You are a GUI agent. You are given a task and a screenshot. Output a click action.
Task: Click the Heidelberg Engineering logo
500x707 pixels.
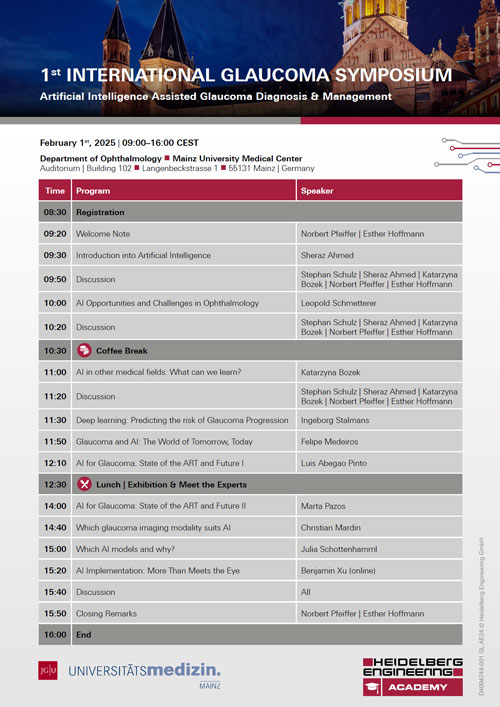click(x=413, y=677)
